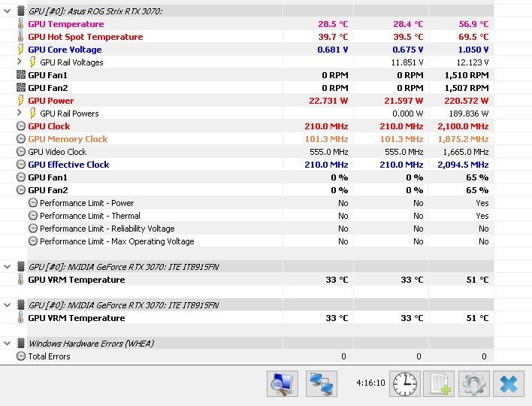Click the GPU Rail Powers lightning icon
The image size is (532, 406).
tap(32, 113)
